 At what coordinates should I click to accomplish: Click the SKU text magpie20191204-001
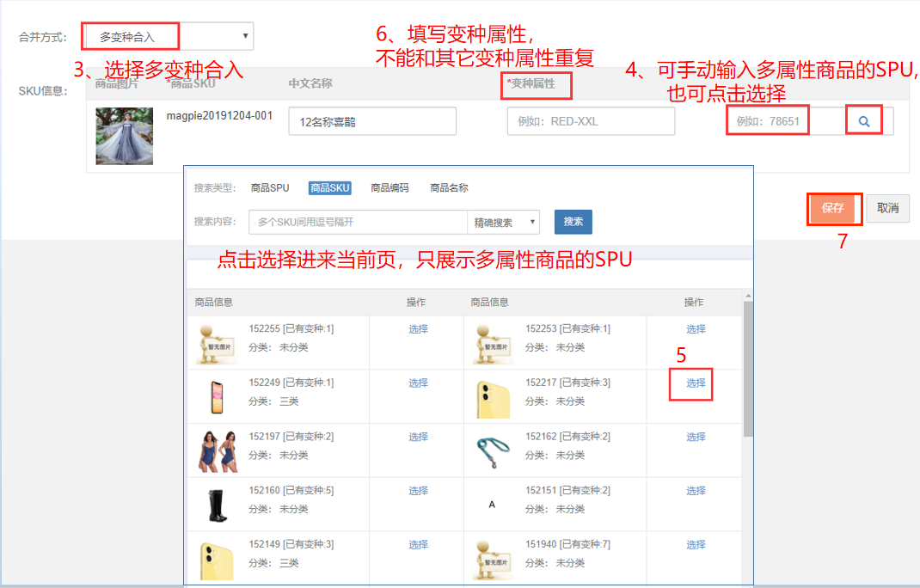click(219, 115)
